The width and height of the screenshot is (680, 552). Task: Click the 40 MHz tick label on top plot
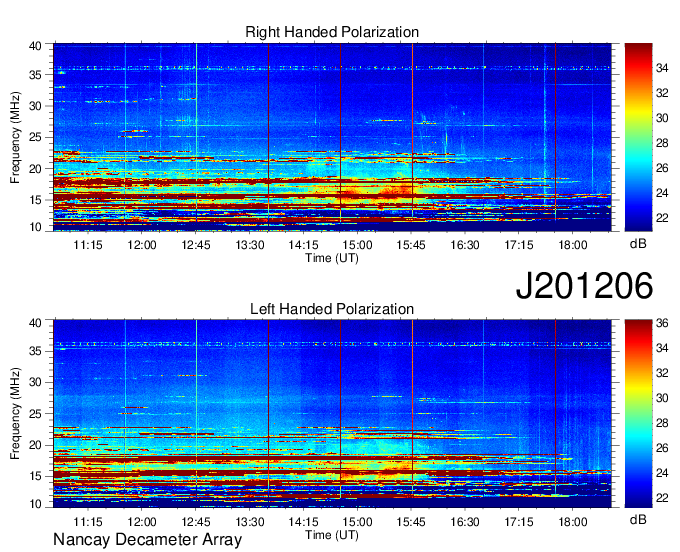[x=36, y=46]
